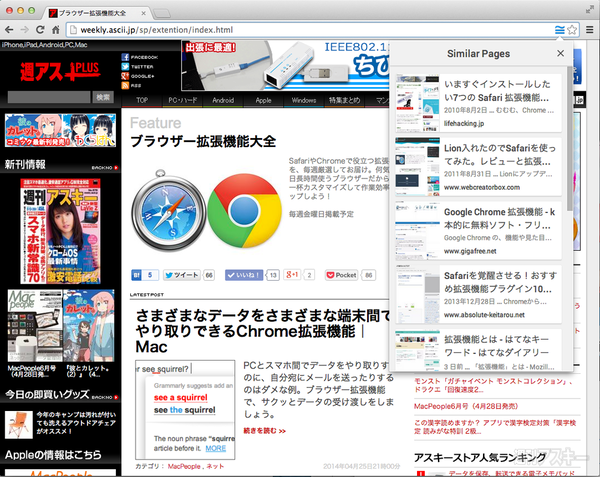Open the ネット category link
Screen dimensions: 600x477
pyautogui.click(x=215, y=466)
